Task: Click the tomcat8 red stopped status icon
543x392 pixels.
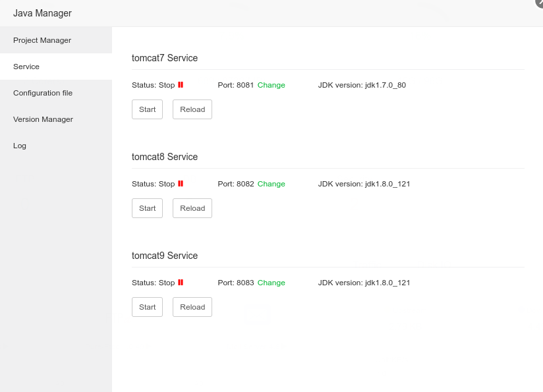Action: click(181, 184)
